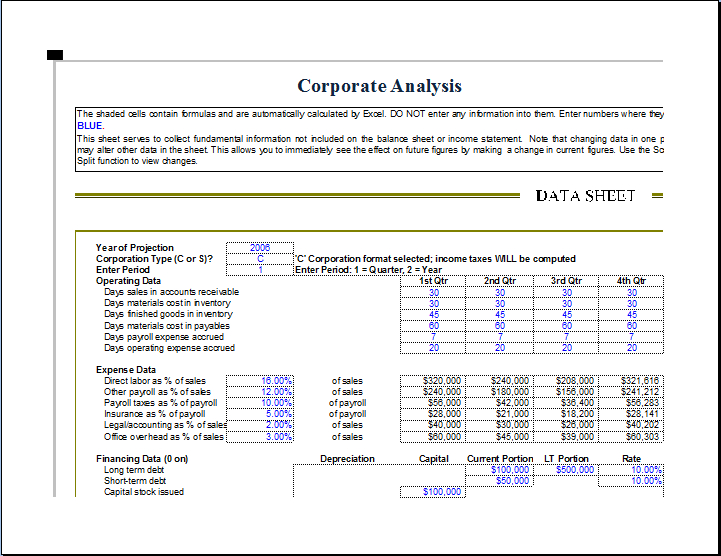Click the Short-term debt row label
The image size is (721, 556).
click(x=135, y=481)
